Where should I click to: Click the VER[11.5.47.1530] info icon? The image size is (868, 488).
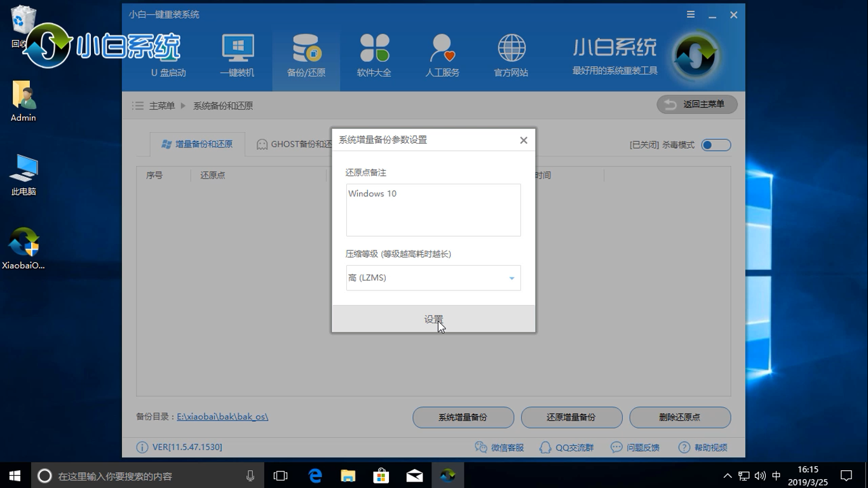[x=141, y=447]
